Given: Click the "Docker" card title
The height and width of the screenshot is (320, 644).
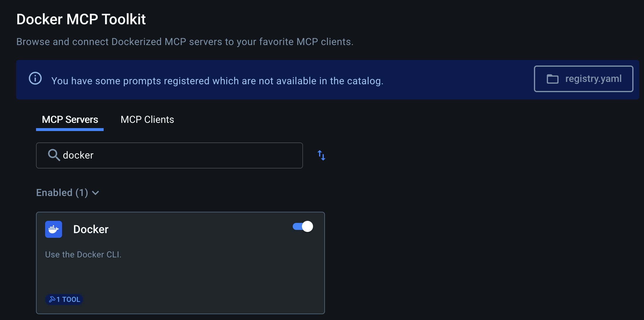Looking at the screenshot, I should point(91,229).
